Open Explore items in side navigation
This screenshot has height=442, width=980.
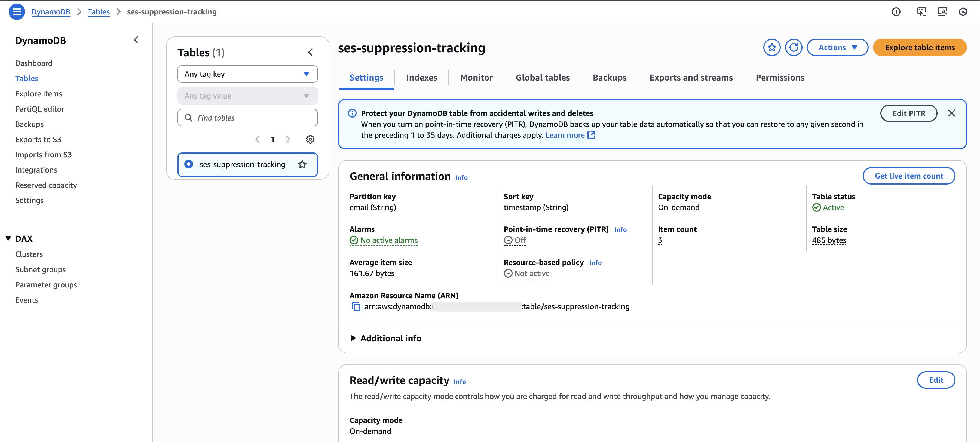coord(38,94)
